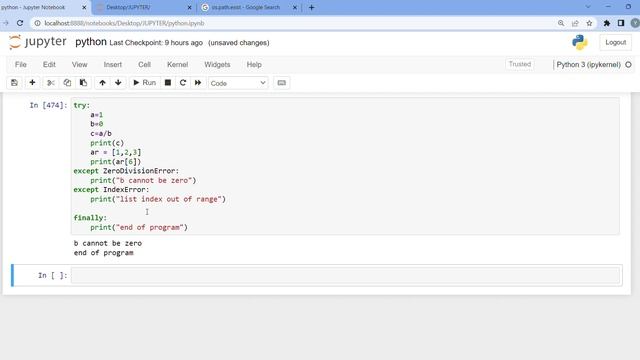Screen dimensions: 640x360
Task: Click the address bar URL
Action: (124, 23)
